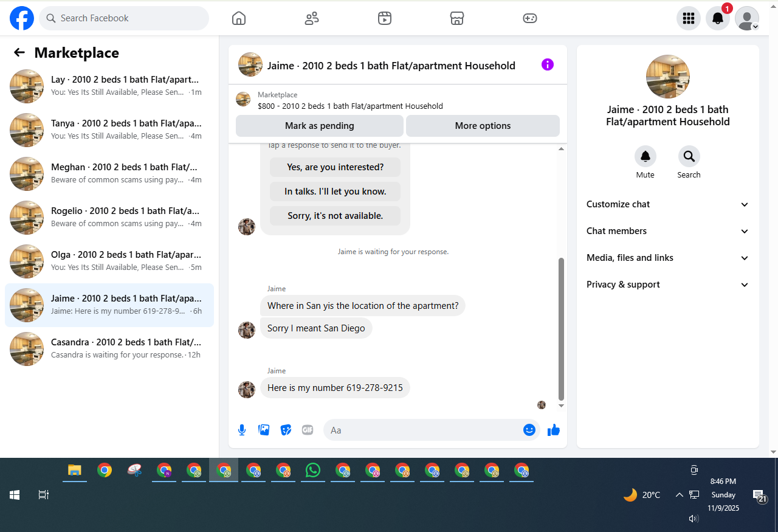Expand the Chat members section

[x=668, y=231]
